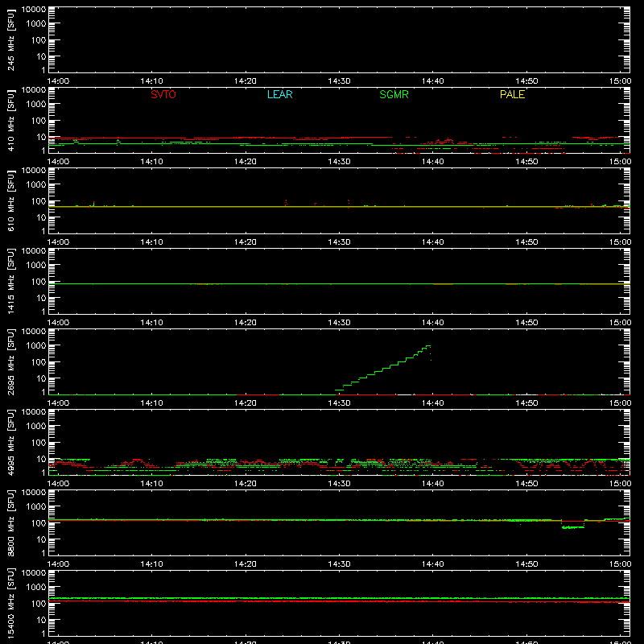The image size is (644, 644).
Task: Select the 15400 MHz [SFU] axis title
Action: pos(11,603)
